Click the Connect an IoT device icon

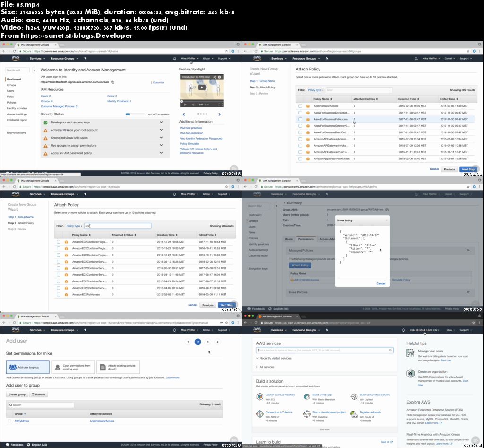pos(260,414)
